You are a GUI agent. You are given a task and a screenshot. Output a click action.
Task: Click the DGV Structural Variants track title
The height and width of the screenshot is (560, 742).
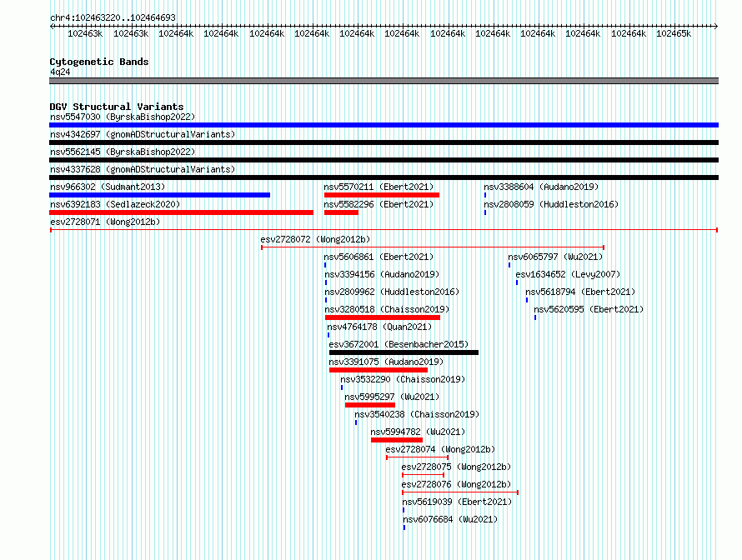117,107
